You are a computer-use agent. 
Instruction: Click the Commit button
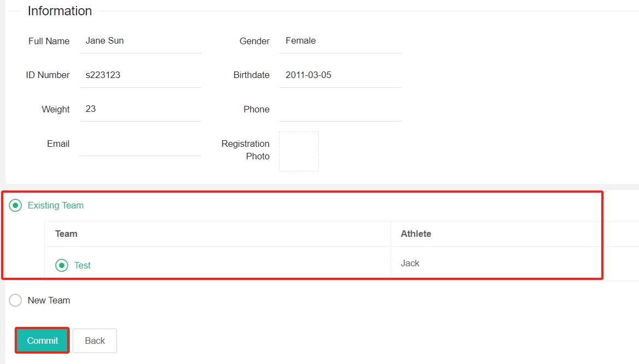42,340
